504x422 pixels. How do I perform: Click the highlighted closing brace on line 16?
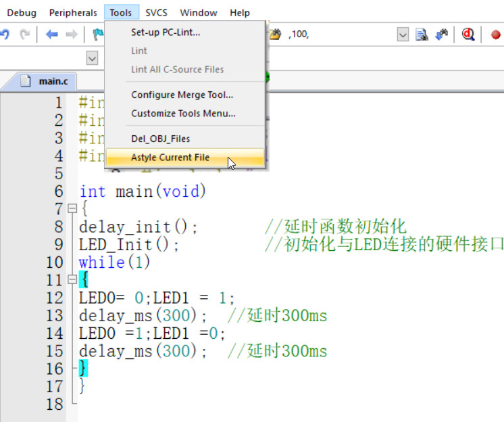(83, 368)
